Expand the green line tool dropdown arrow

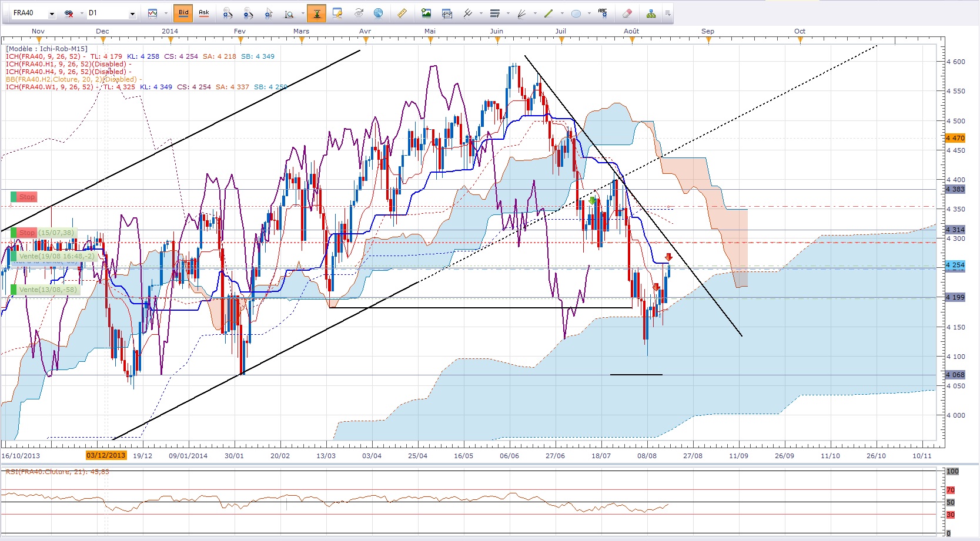562,13
